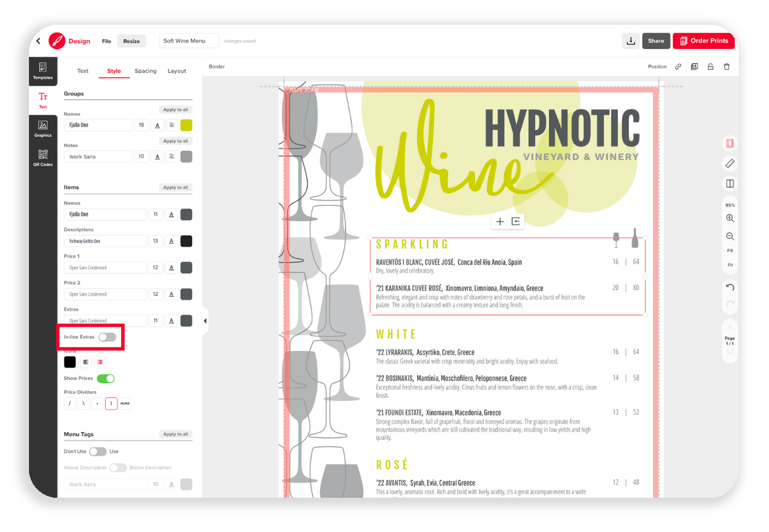
Task: Select NONE price divider
Action: pyautogui.click(x=125, y=404)
